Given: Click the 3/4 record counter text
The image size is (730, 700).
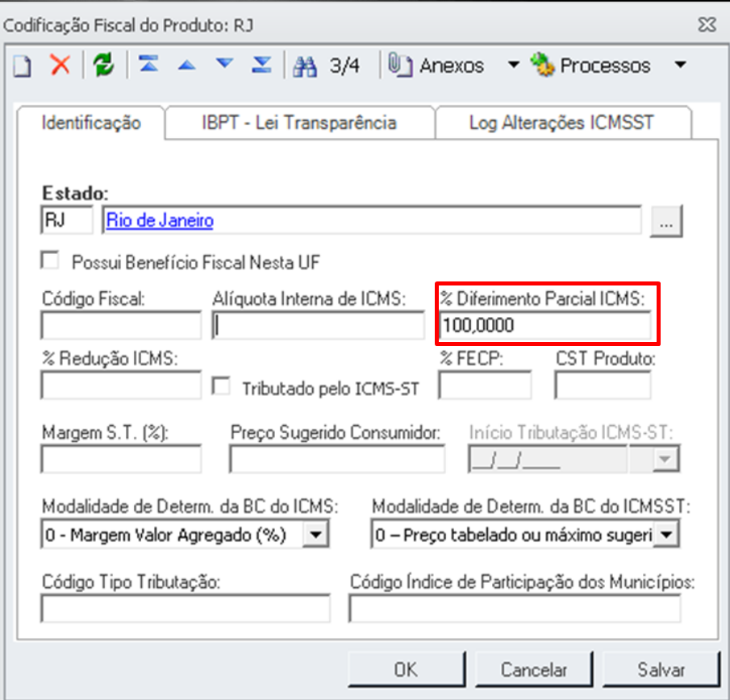Looking at the screenshot, I should 344,65.
